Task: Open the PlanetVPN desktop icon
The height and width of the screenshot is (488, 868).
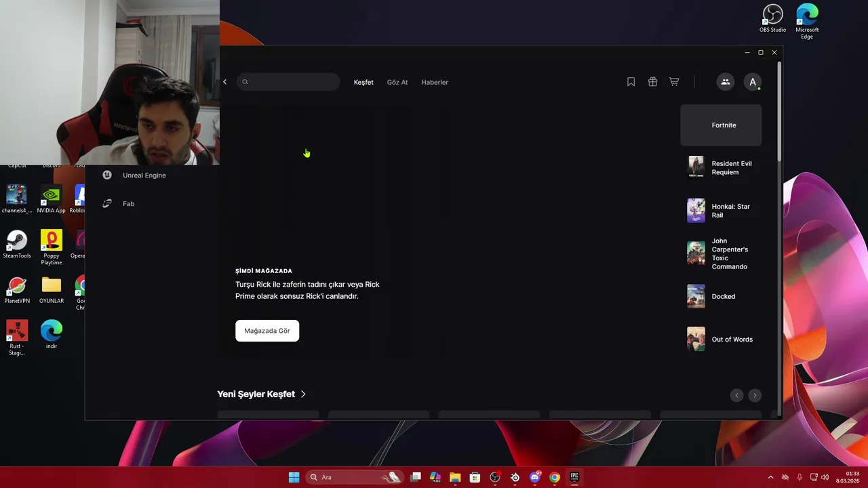Action: coord(16,290)
